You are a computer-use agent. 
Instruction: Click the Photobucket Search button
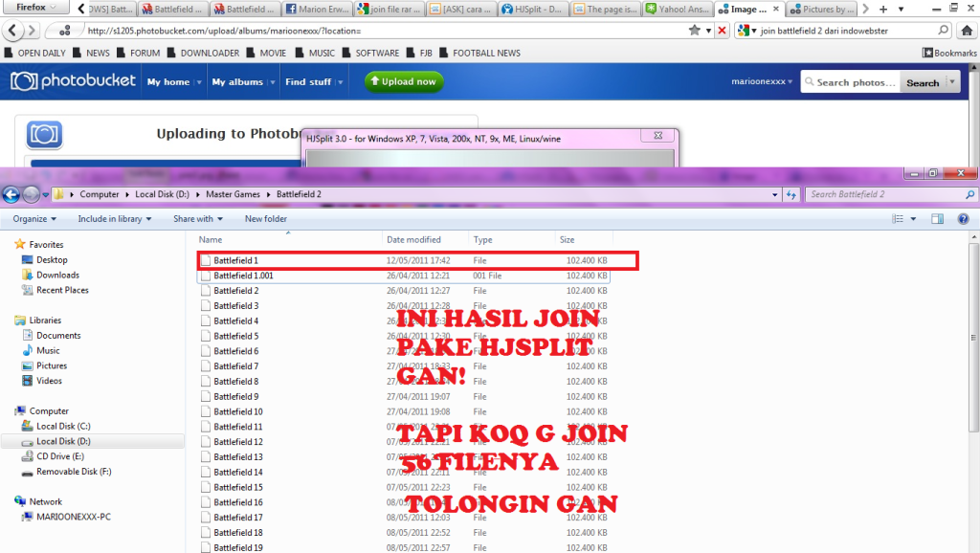pos(923,82)
